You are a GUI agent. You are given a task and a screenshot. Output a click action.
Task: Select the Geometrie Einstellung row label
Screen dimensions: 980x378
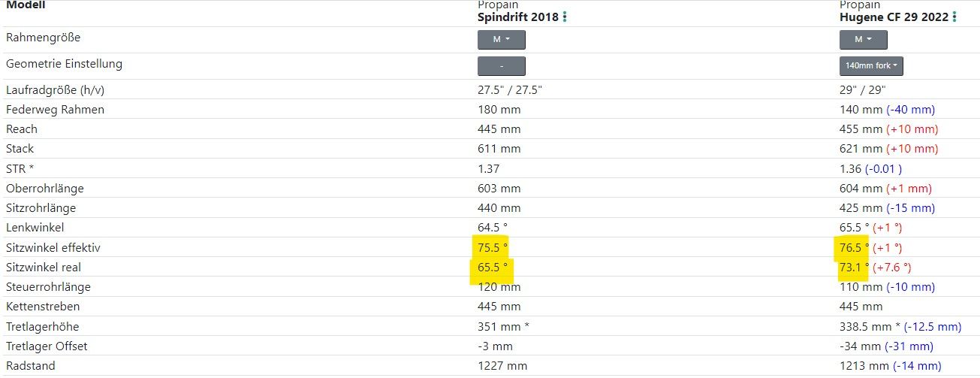tap(64, 64)
